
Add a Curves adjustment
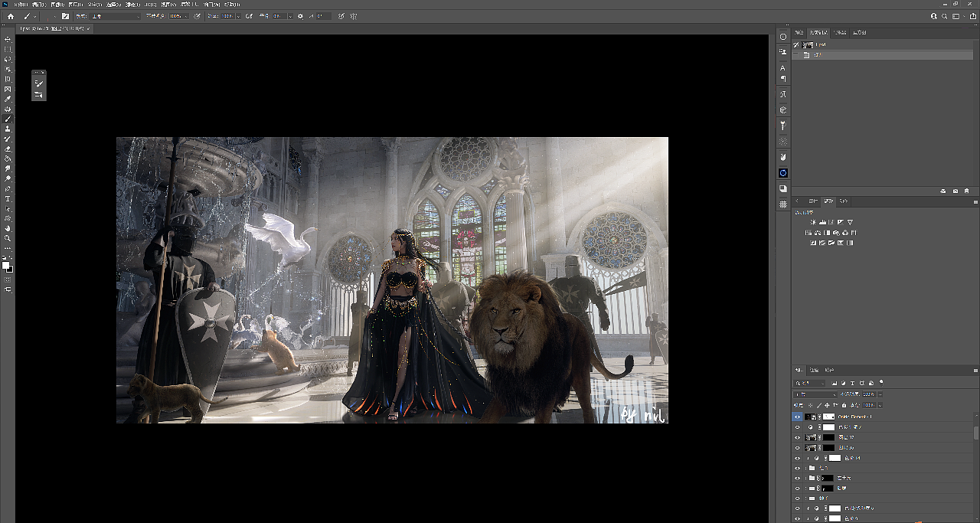pyautogui.click(x=831, y=222)
